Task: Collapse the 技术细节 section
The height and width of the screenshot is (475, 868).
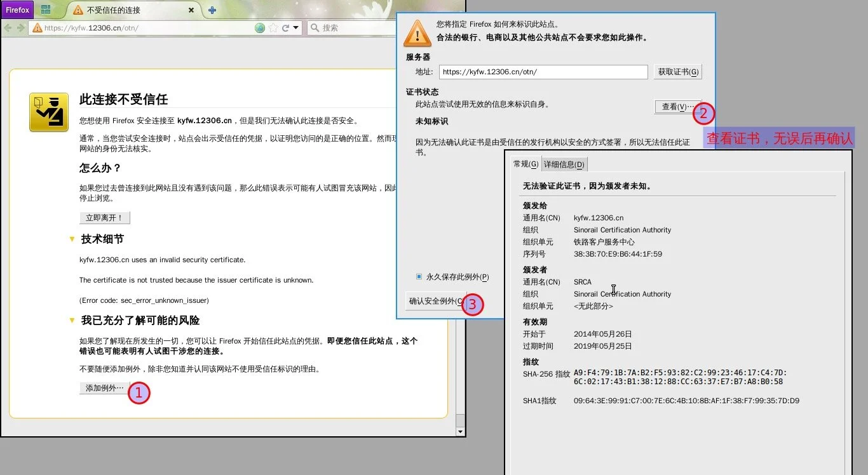Action: (x=72, y=239)
